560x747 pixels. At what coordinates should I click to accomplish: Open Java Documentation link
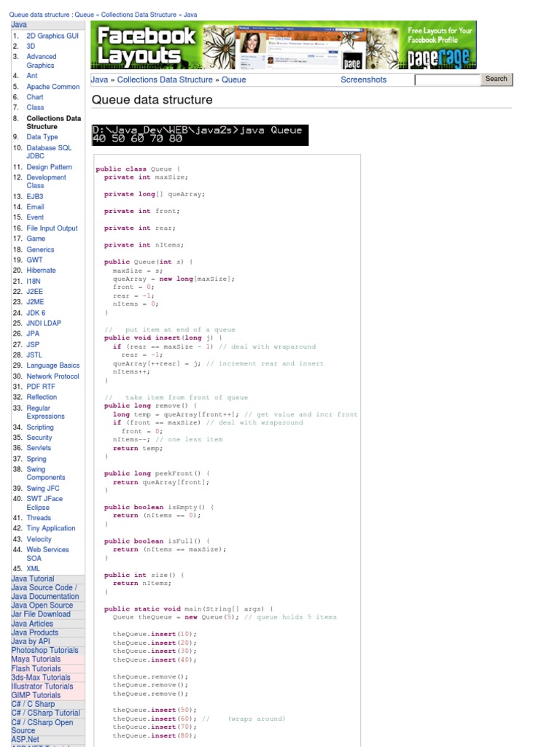(45, 597)
